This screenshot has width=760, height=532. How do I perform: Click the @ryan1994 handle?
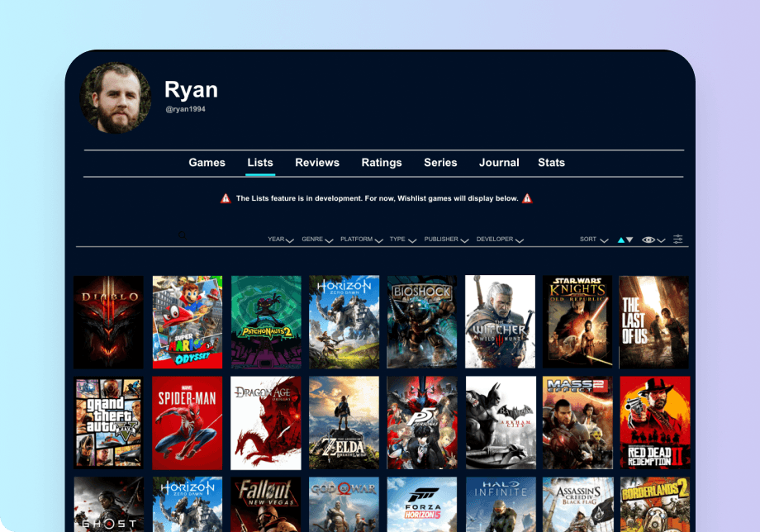coord(185,110)
